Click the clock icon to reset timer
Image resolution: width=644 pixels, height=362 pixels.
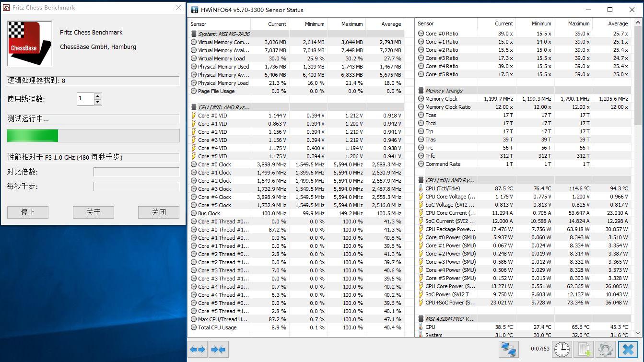pos(562,350)
